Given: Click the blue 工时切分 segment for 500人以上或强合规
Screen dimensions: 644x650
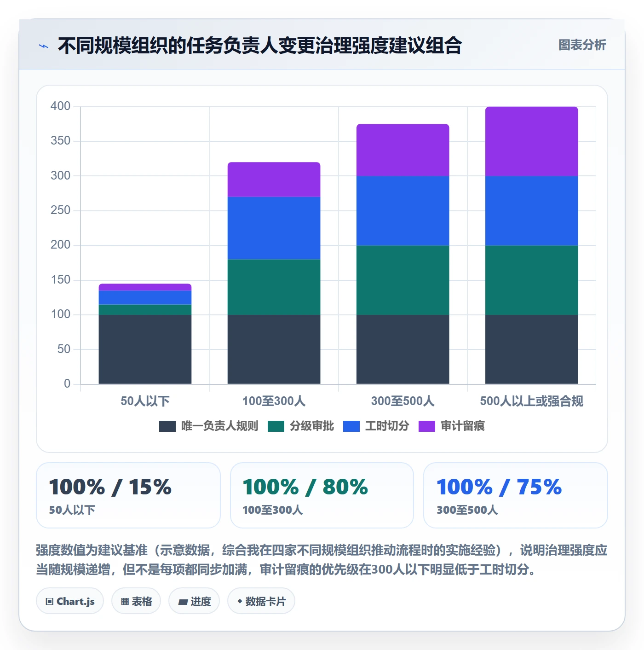Looking at the screenshot, I should 532,211.
